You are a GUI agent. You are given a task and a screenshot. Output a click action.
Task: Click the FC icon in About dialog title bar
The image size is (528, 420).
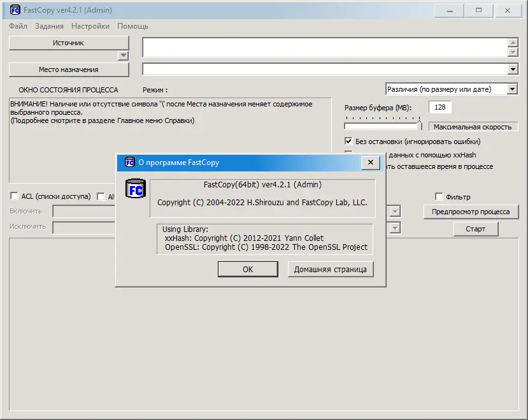[130, 162]
